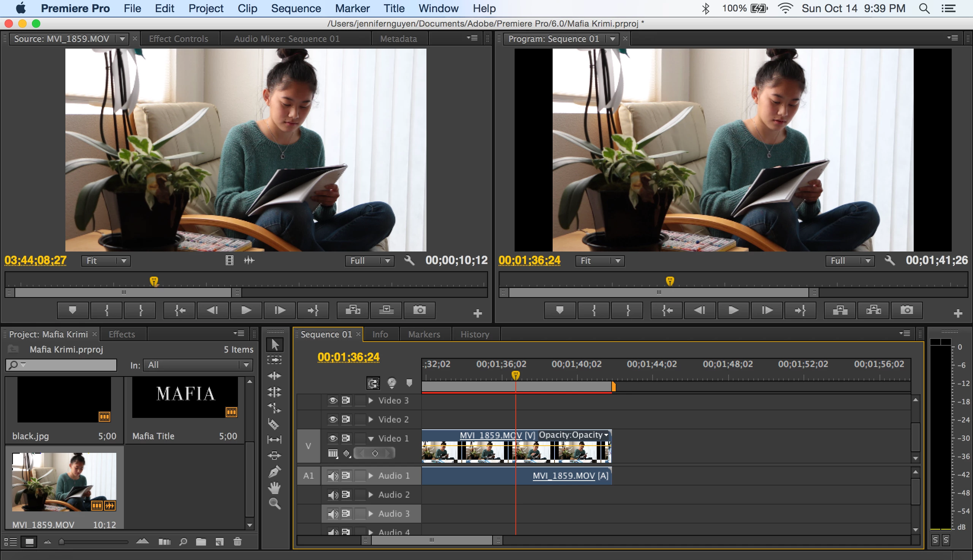Image resolution: width=973 pixels, height=560 pixels.
Task: Hide Video 3 track with eye icon
Action: click(x=333, y=400)
